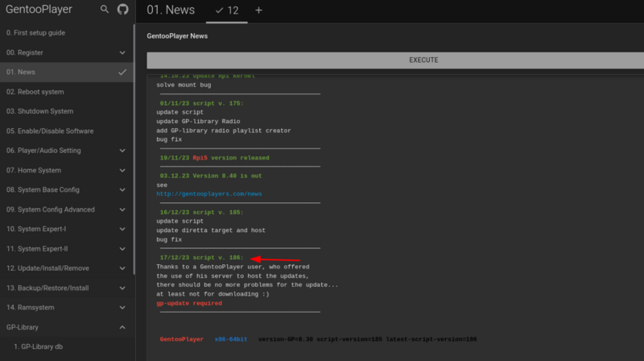Collapse the GP-Library section
The height and width of the screenshot is (361, 644).
(x=122, y=327)
